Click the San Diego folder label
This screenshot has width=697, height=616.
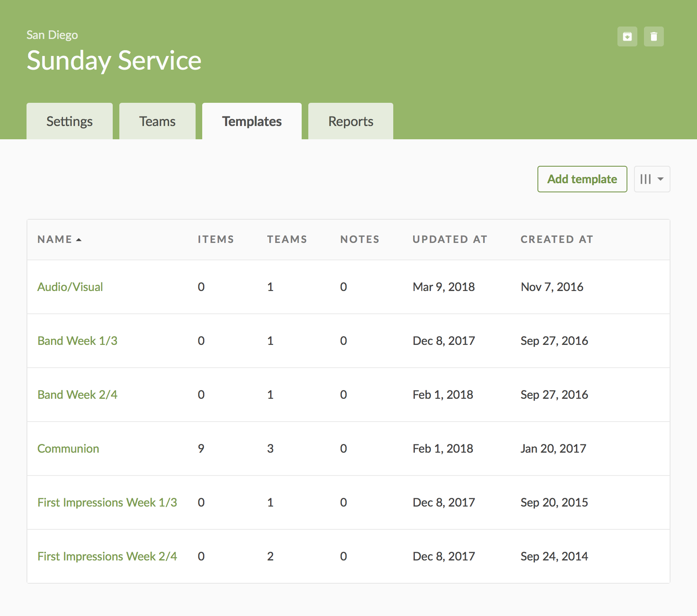(52, 35)
